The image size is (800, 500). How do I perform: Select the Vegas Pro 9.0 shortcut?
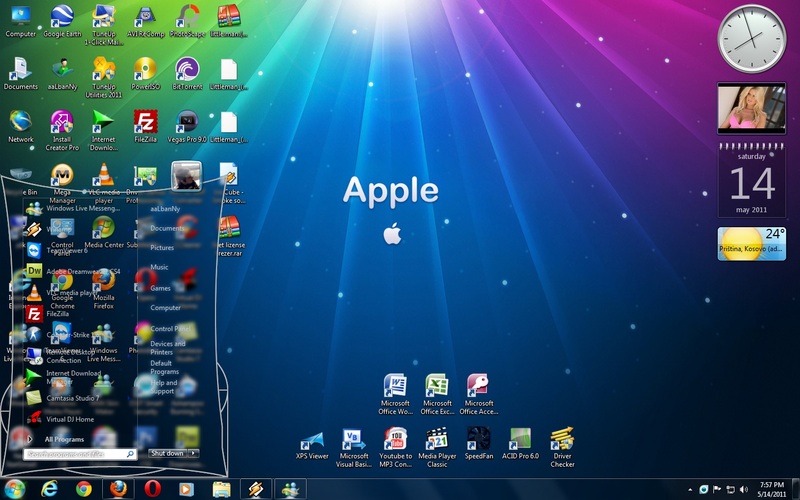point(187,127)
